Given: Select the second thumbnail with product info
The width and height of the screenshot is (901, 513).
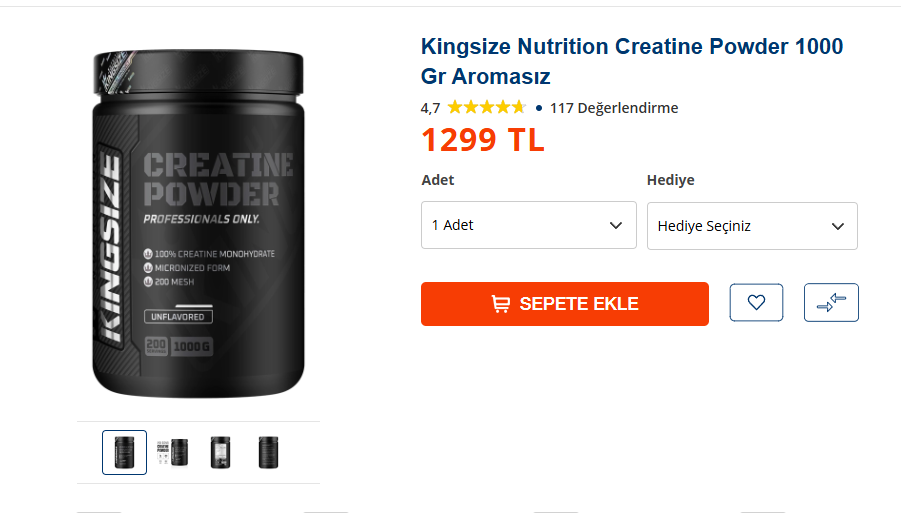Looking at the screenshot, I should [172, 453].
